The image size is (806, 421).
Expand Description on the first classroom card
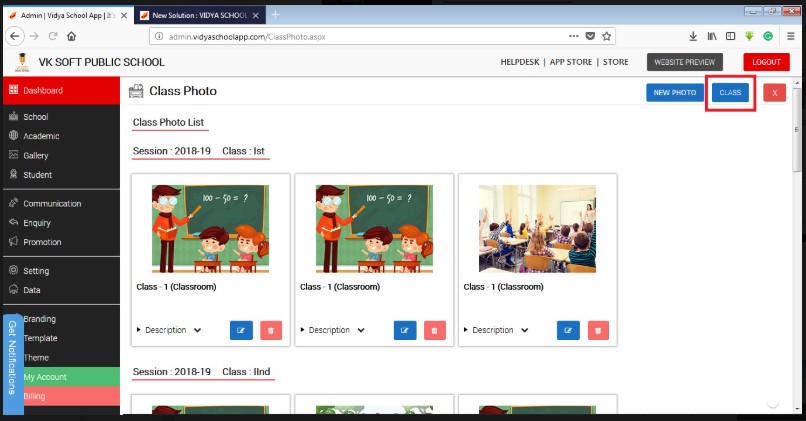tap(168, 330)
